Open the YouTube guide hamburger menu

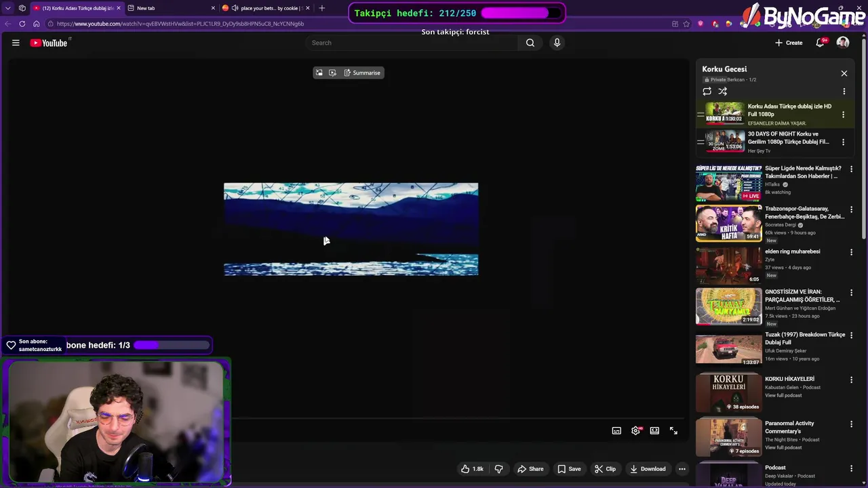16,43
